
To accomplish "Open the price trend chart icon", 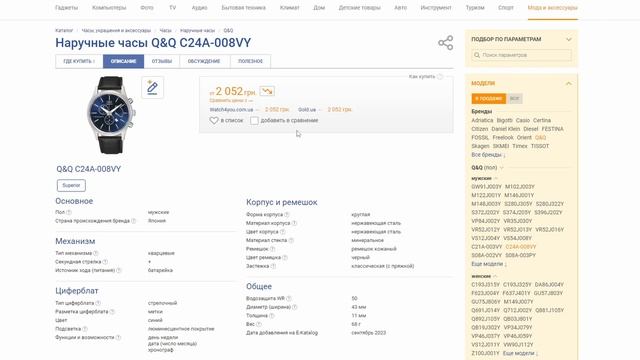I will pyautogui.click(x=267, y=91).
